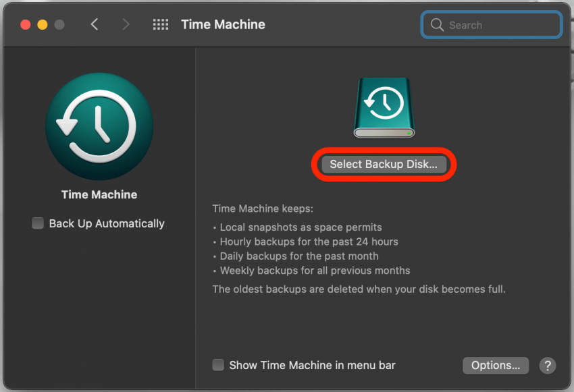Close the window with the red button
The height and width of the screenshot is (392, 574).
point(26,25)
